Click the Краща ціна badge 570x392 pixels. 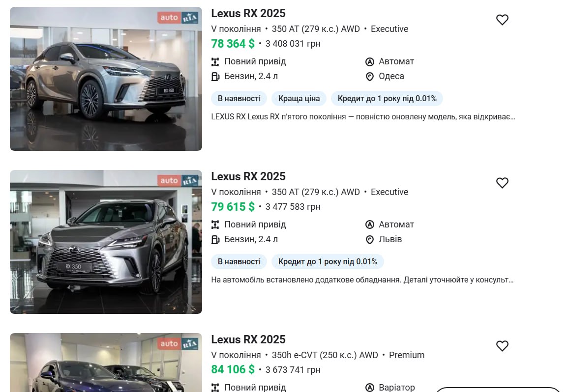(299, 98)
